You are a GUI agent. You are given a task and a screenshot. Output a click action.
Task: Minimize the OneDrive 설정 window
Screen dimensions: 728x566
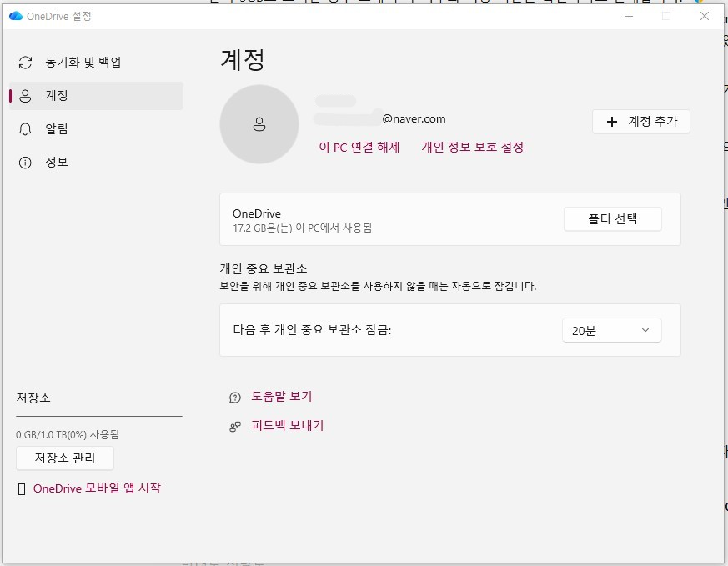tap(629, 16)
